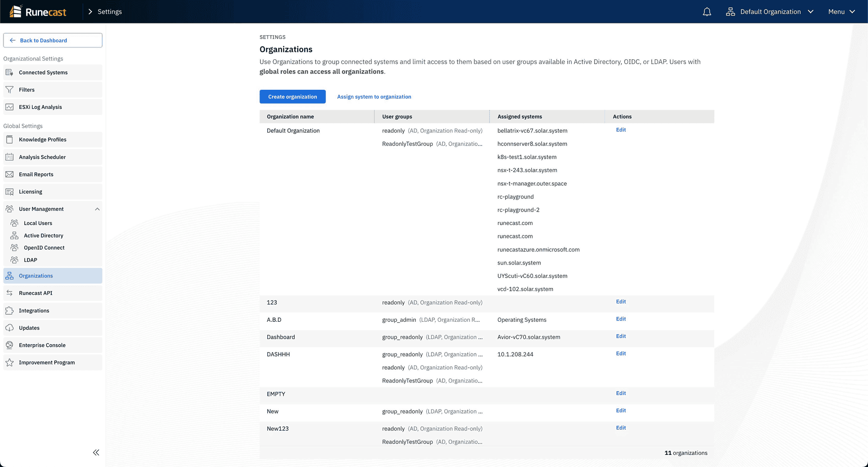Viewport: 868px width, 467px height.
Task: Open Updates page
Action: tap(53, 328)
